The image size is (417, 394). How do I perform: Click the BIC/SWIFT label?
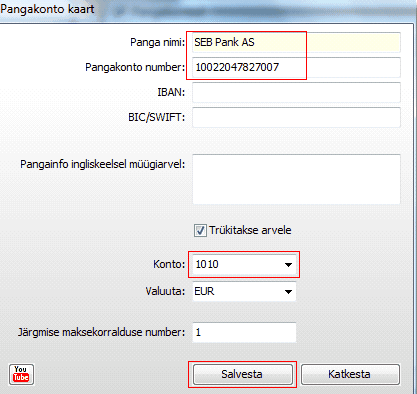point(156,117)
